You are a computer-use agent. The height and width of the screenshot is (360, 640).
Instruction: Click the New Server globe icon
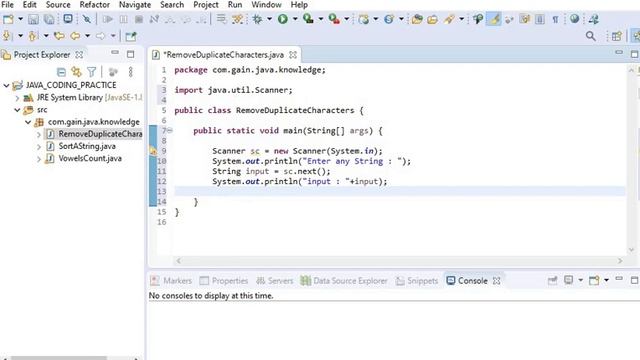(x=363, y=19)
